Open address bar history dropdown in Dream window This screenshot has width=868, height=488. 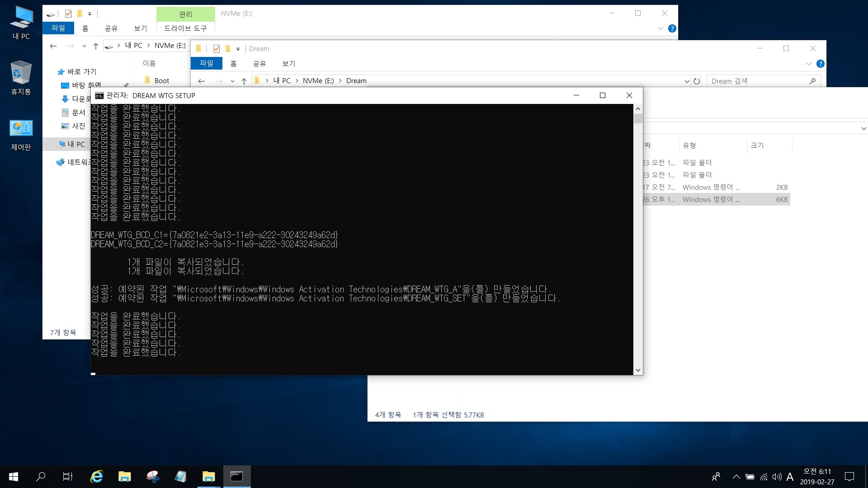click(x=687, y=81)
